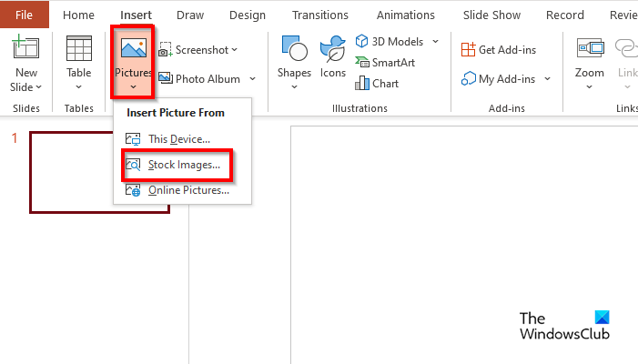Click the Icons button with bird icon
Image resolution: width=638 pixels, height=364 pixels.
tap(332, 51)
